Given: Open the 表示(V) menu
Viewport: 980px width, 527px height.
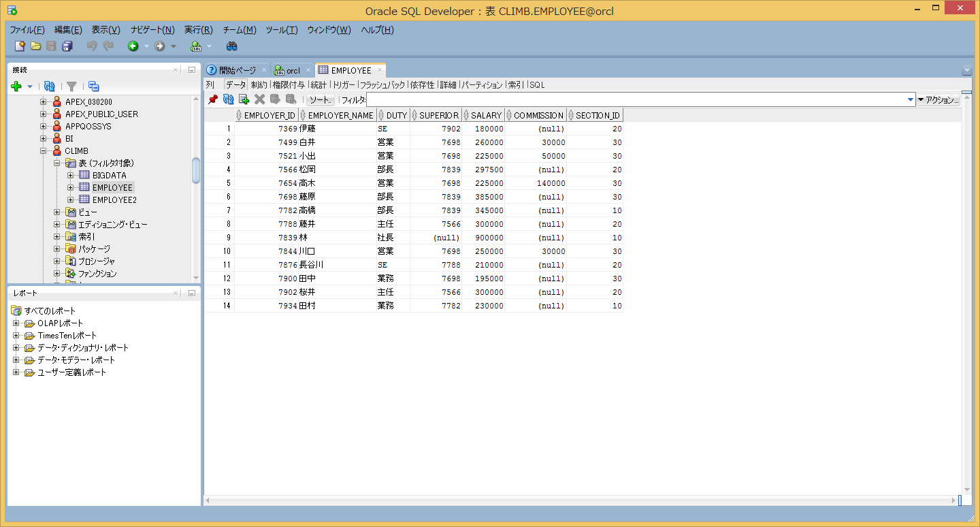Looking at the screenshot, I should (106, 30).
